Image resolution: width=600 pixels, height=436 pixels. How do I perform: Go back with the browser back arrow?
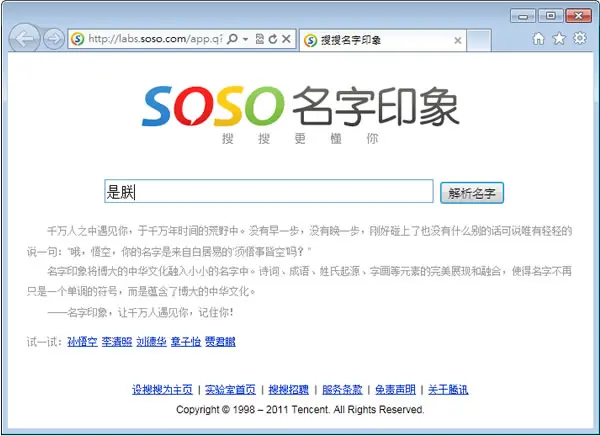click(24, 38)
